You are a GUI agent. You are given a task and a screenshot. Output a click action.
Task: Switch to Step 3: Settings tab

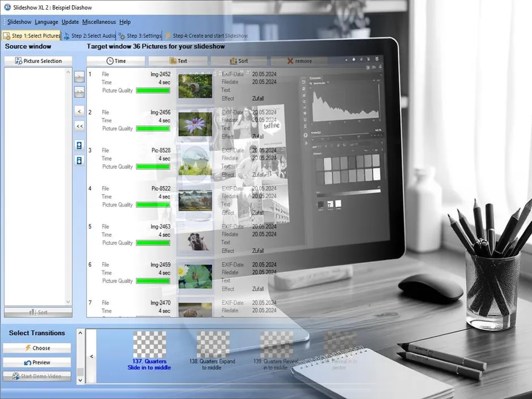point(140,36)
